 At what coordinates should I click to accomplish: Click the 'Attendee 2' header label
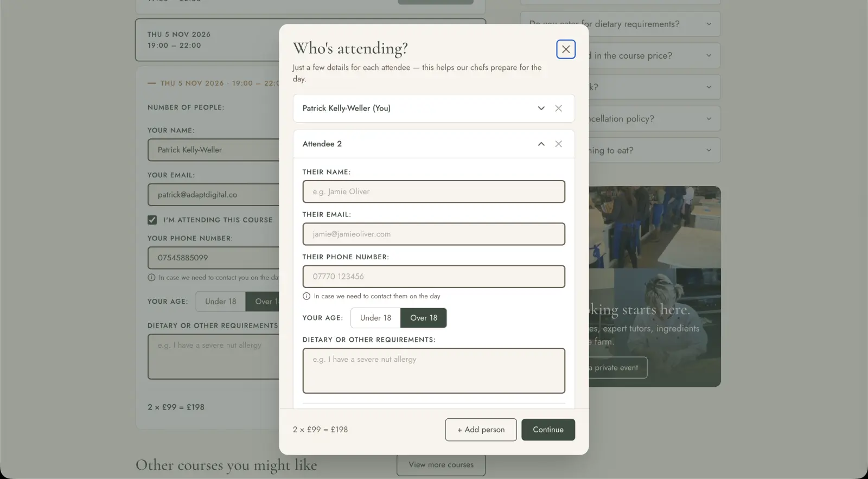coord(322,144)
